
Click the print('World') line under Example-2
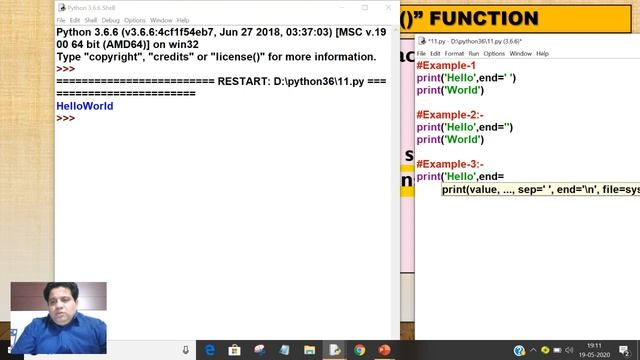coord(450,140)
